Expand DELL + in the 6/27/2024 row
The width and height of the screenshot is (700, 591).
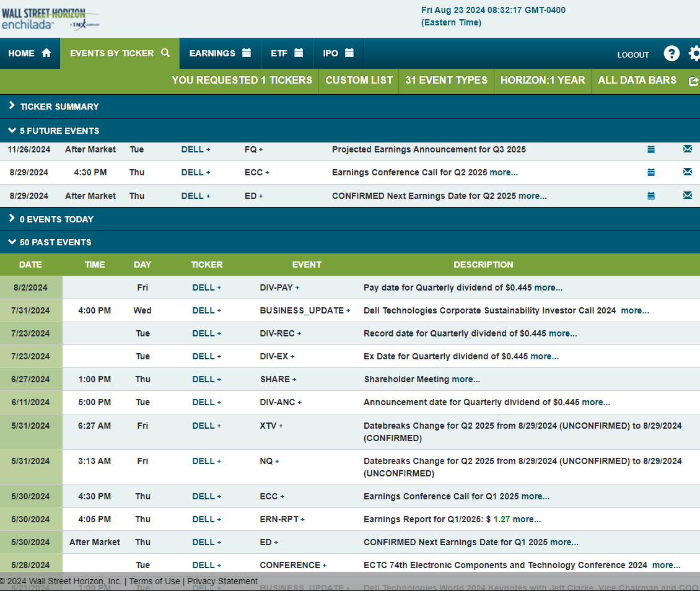[207, 379]
